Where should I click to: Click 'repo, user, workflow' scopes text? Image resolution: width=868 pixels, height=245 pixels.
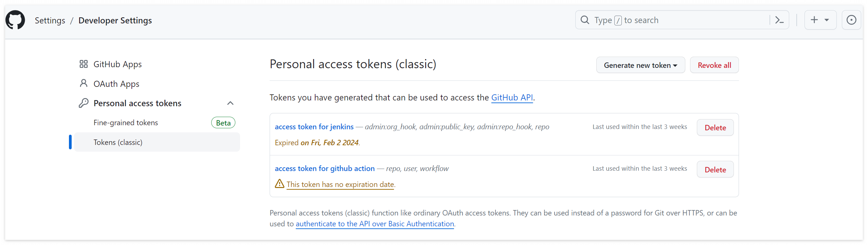pos(417,169)
